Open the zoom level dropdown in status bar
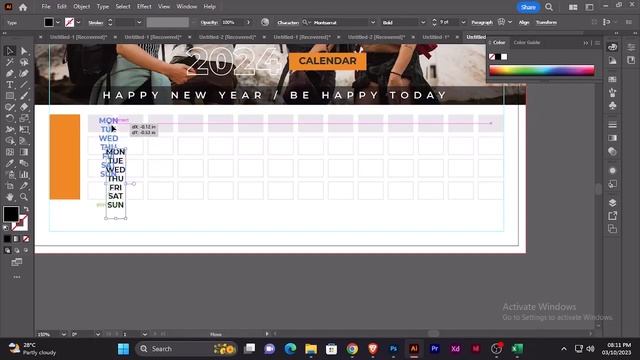 (x=64, y=334)
